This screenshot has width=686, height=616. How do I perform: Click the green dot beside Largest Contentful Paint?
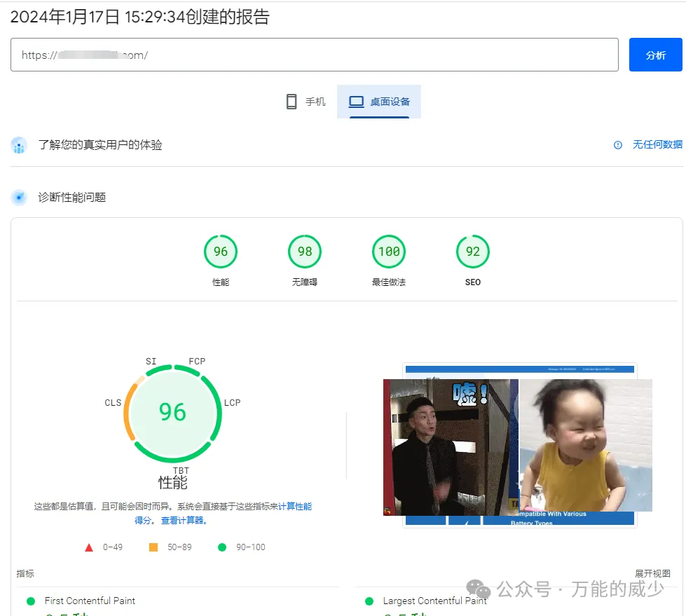[x=369, y=601]
